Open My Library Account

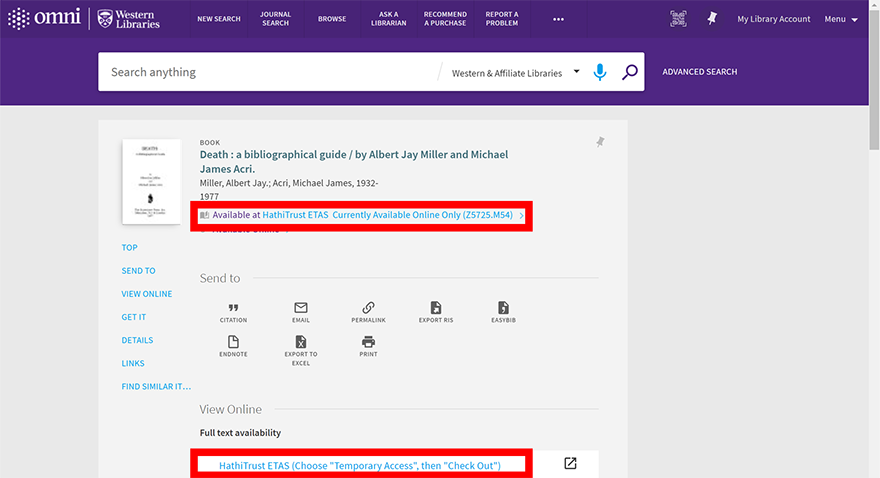point(773,19)
